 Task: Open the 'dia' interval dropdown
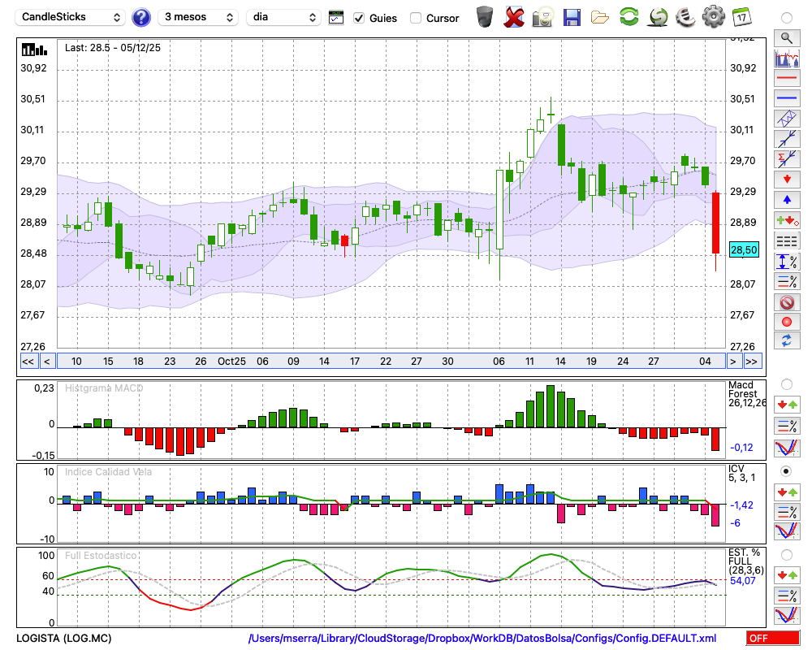tap(283, 17)
